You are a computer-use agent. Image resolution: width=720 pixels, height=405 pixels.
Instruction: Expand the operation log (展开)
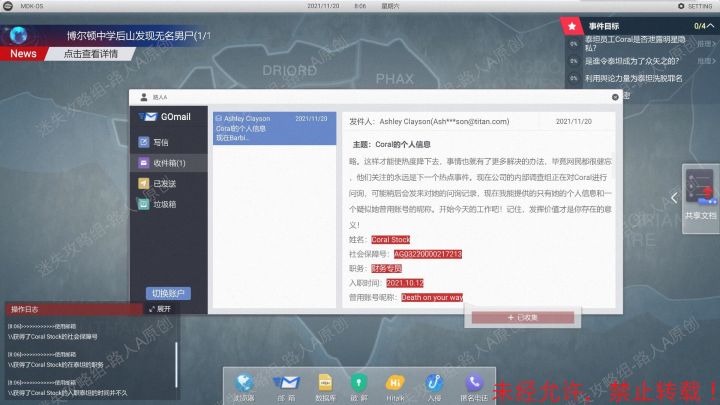(x=160, y=309)
